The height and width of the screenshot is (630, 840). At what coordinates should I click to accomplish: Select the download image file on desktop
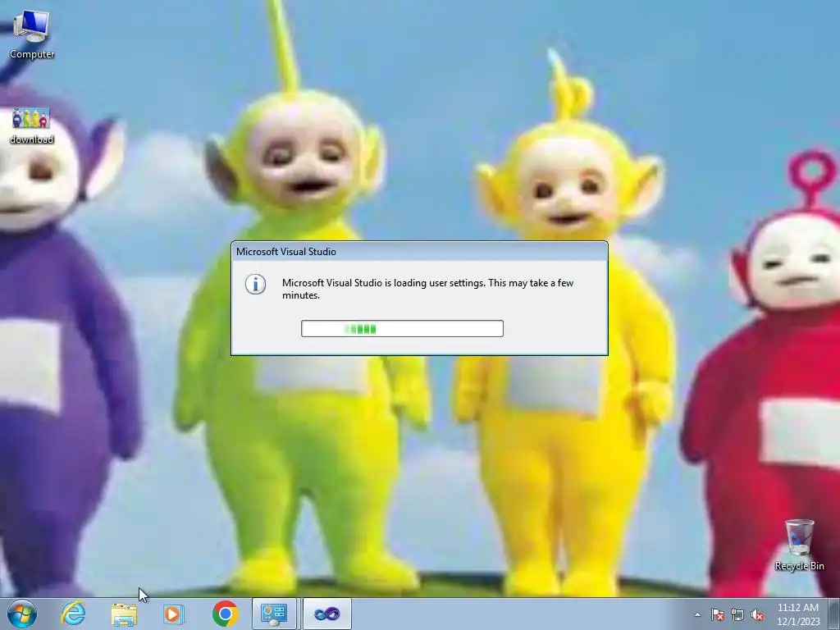32,126
